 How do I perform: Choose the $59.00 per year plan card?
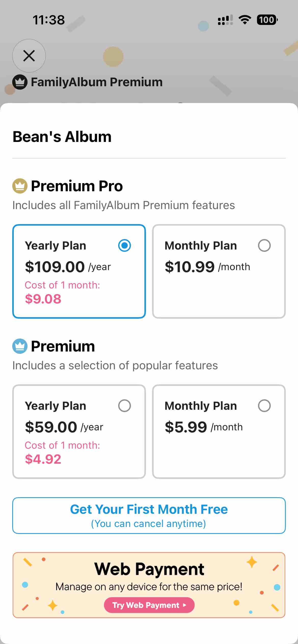79,432
